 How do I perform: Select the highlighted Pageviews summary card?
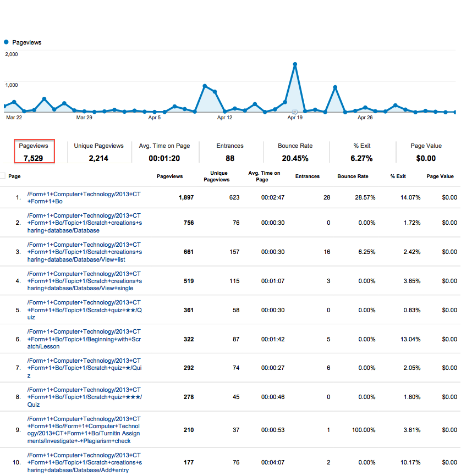(x=34, y=150)
